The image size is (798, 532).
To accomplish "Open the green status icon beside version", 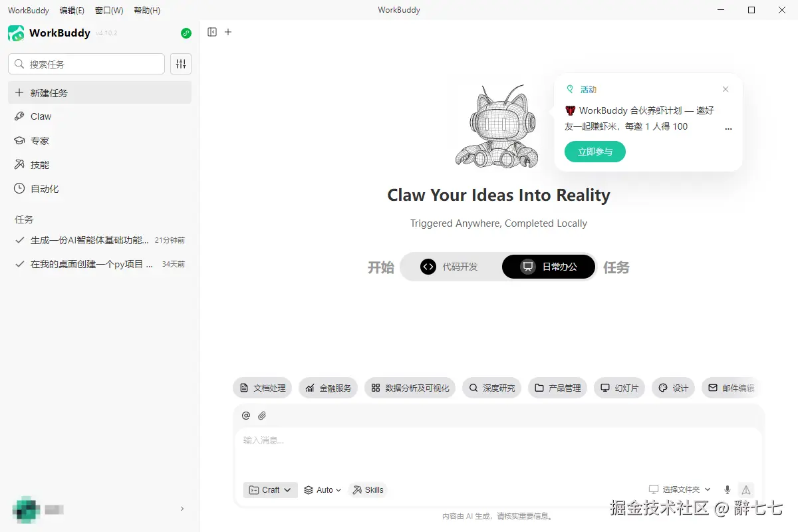I will tap(186, 33).
